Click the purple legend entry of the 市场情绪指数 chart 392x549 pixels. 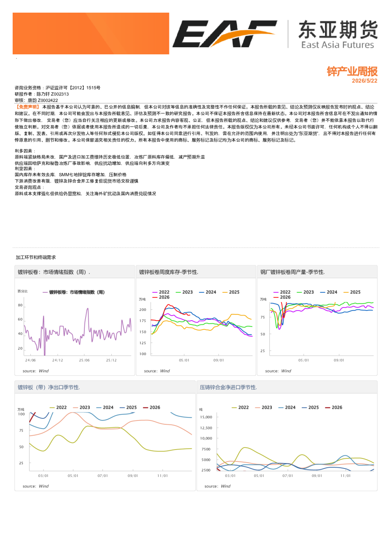pyautogui.click(x=74, y=292)
